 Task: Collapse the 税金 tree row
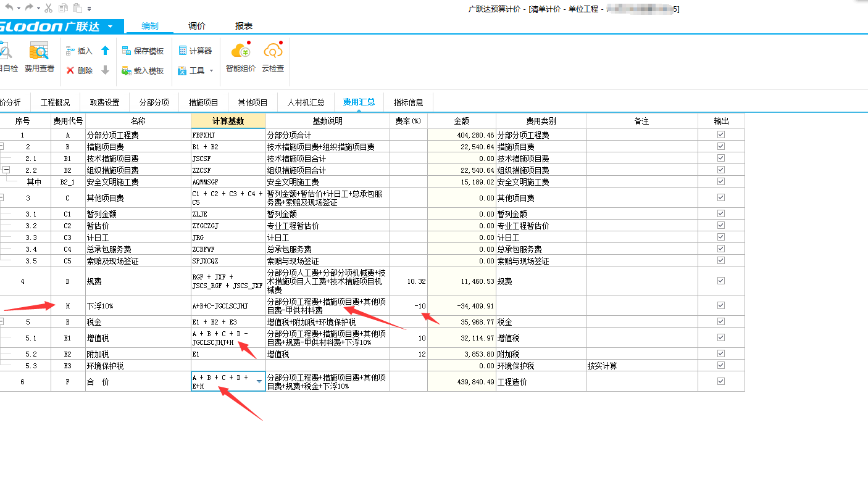tap(1, 322)
